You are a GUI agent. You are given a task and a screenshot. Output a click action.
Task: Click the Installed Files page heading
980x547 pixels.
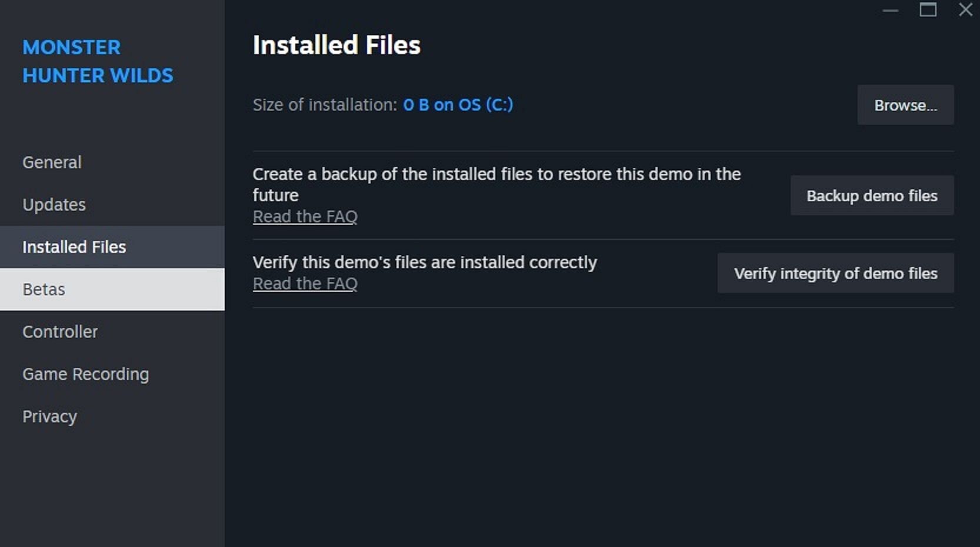click(x=336, y=45)
